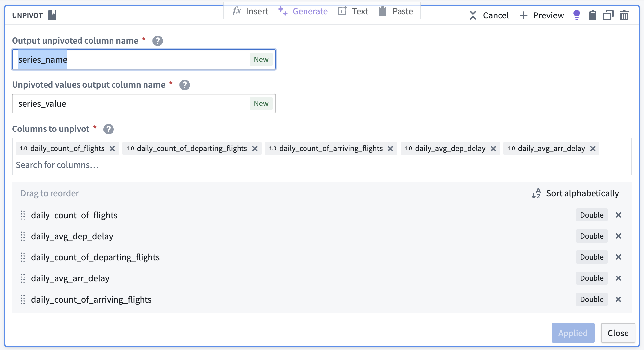Remove the daily_avg_arr_delay chip
Image resolution: width=644 pixels, height=350 pixels.
(593, 149)
